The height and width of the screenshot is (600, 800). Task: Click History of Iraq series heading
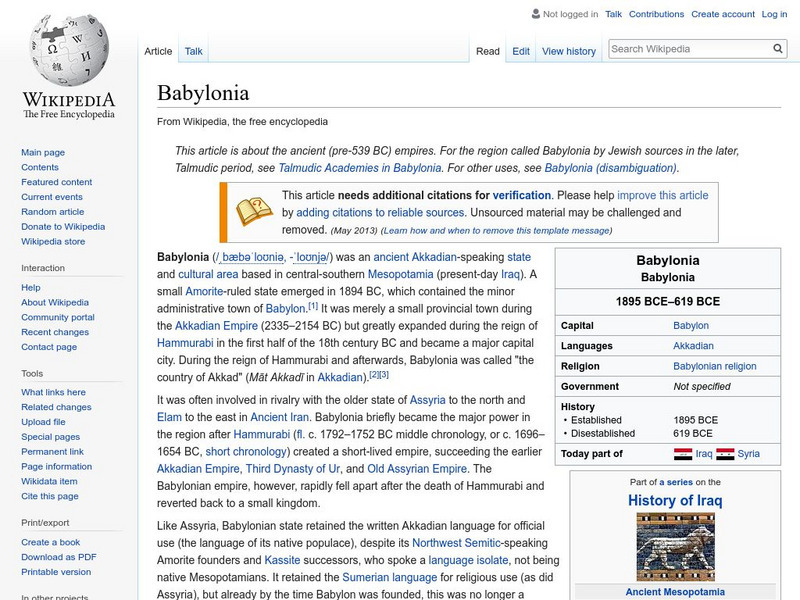[x=675, y=500]
